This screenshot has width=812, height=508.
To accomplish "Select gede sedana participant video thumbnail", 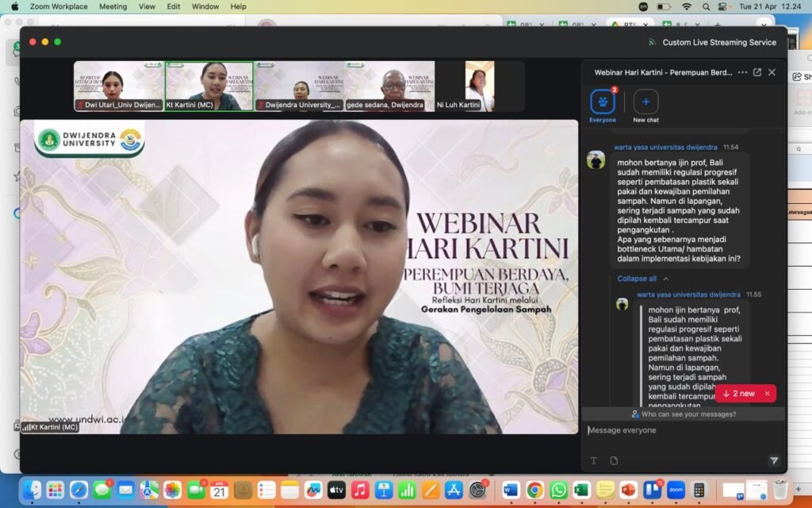I will (x=390, y=86).
